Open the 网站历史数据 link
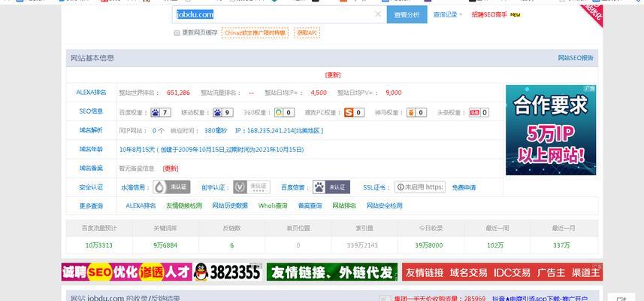 coord(230,205)
